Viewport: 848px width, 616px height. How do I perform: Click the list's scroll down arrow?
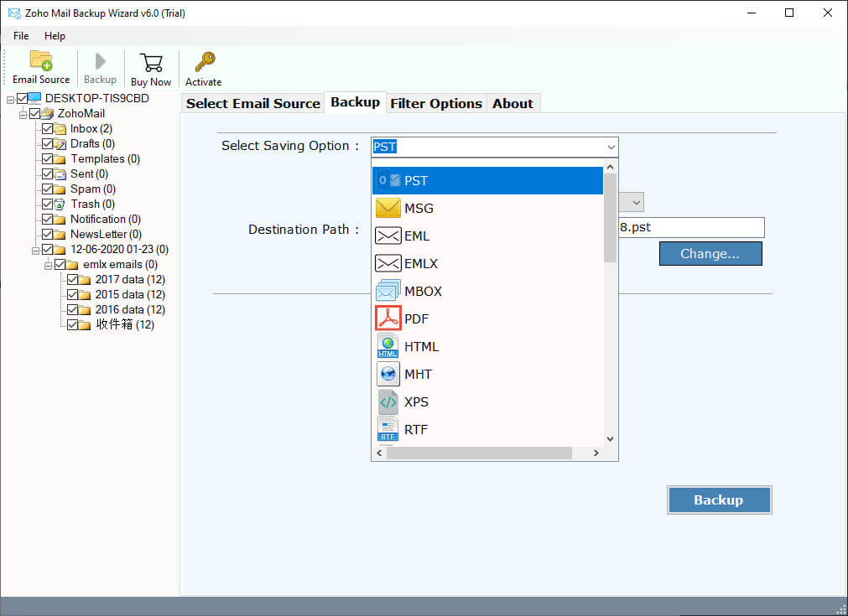[611, 439]
